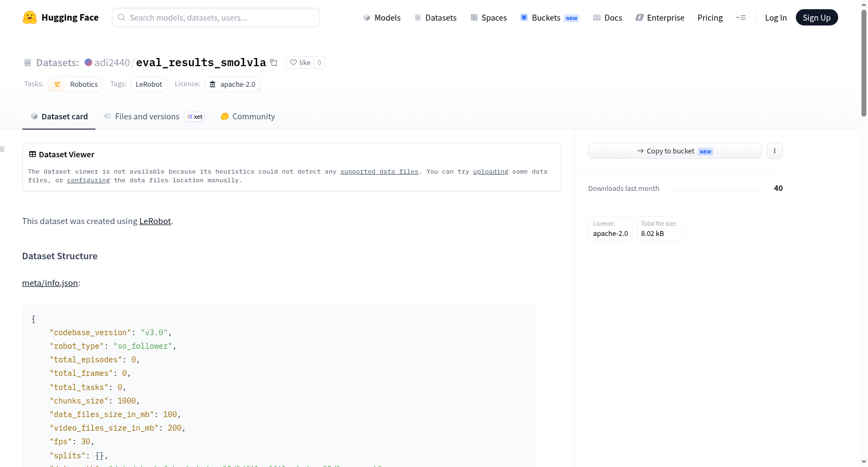The height and width of the screenshot is (467, 868).
Task: Open the apache-2.0 license tag
Action: coord(233,84)
